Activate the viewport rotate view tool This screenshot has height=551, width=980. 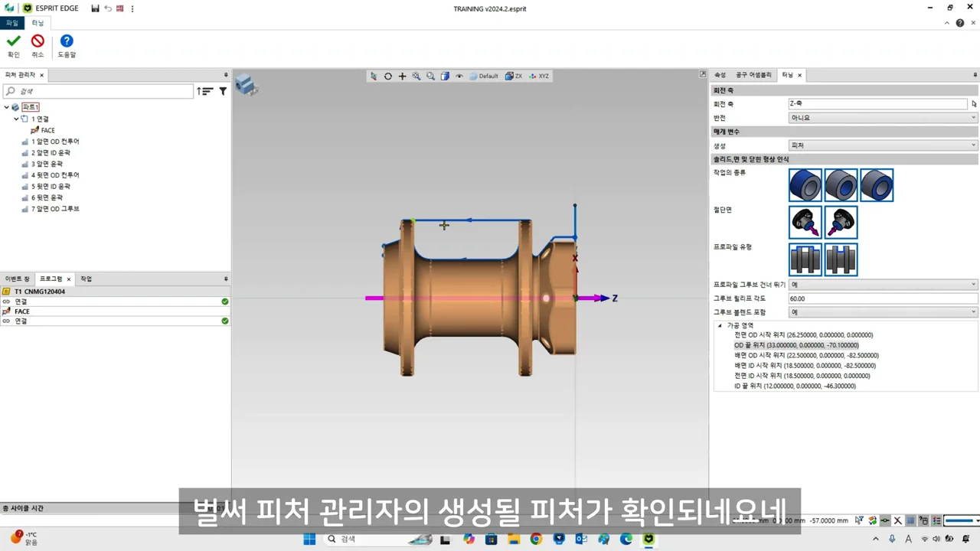coord(388,76)
